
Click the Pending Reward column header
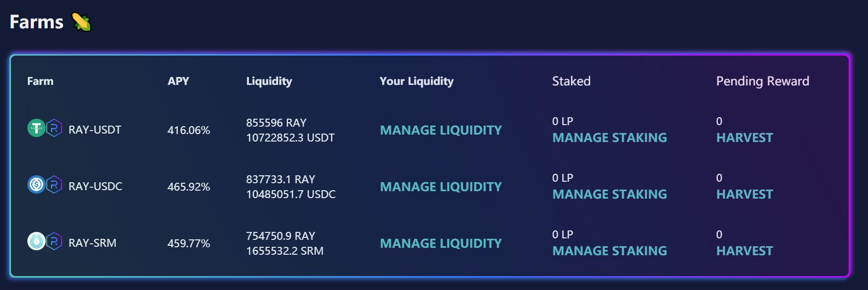click(762, 81)
